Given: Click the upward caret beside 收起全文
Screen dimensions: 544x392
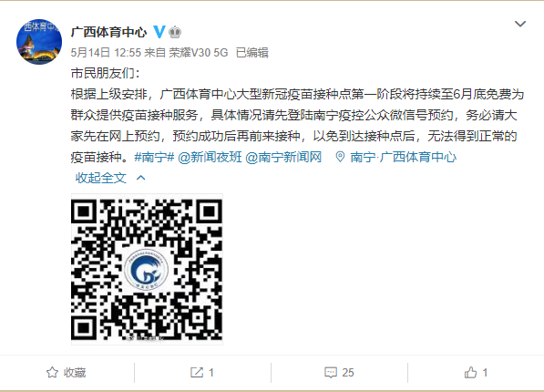Looking at the screenshot, I should (x=141, y=178).
